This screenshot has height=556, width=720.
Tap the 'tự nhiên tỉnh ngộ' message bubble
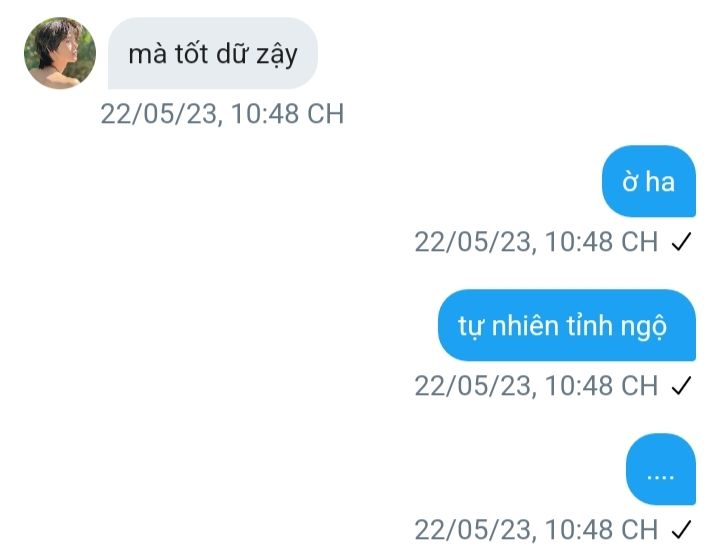(x=567, y=325)
